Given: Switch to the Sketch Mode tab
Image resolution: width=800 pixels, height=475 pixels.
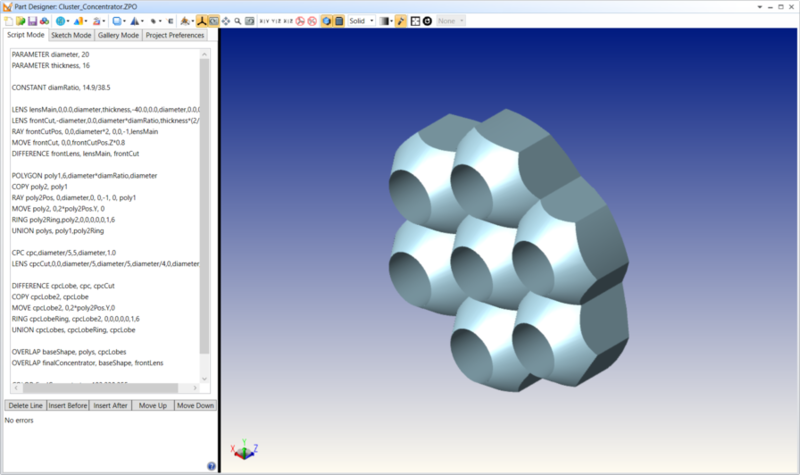Looking at the screenshot, I should coord(71,35).
